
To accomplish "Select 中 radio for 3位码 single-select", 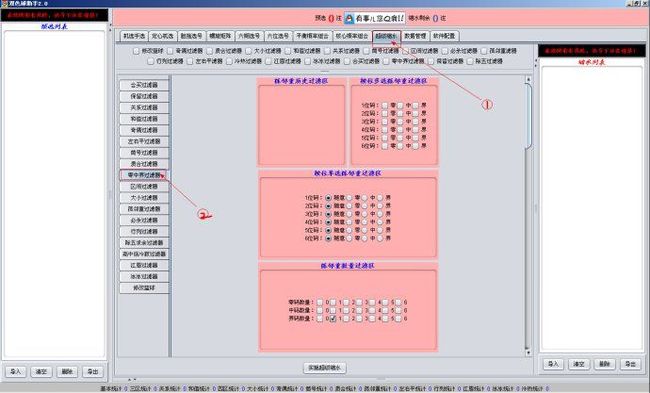I will (364, 214).
